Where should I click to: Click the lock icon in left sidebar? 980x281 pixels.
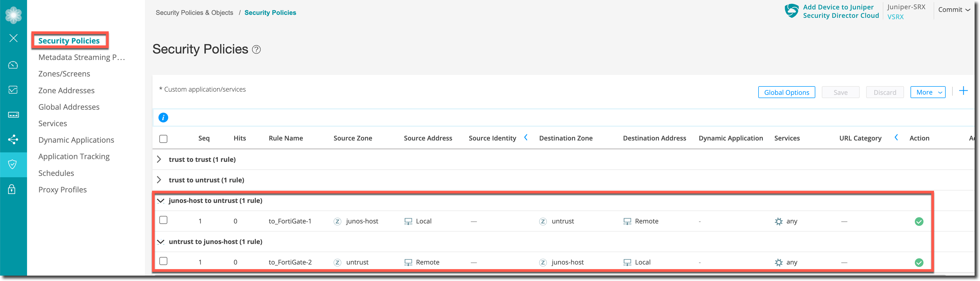12,189
